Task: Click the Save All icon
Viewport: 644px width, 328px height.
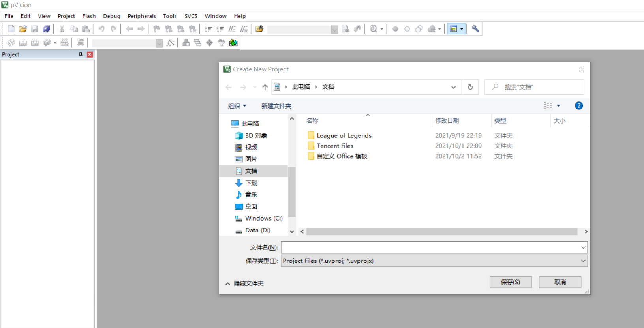Action: coord(47,29)
